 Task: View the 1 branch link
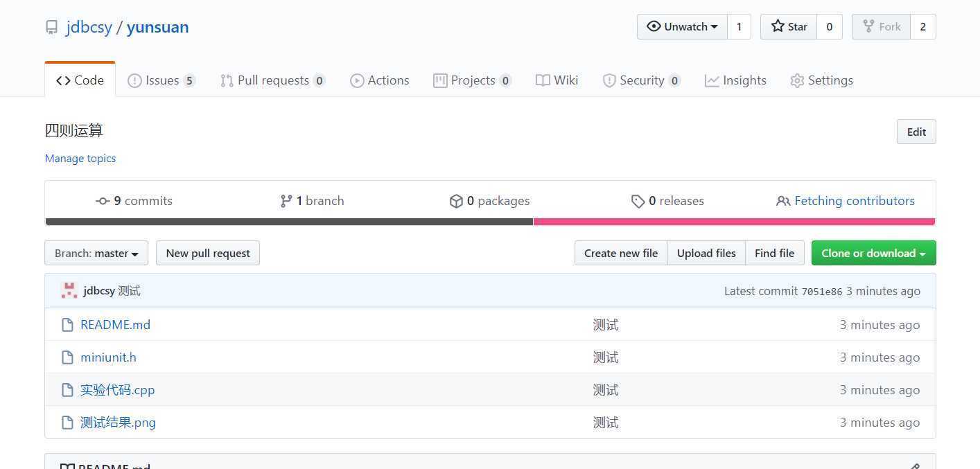[312, 201]
